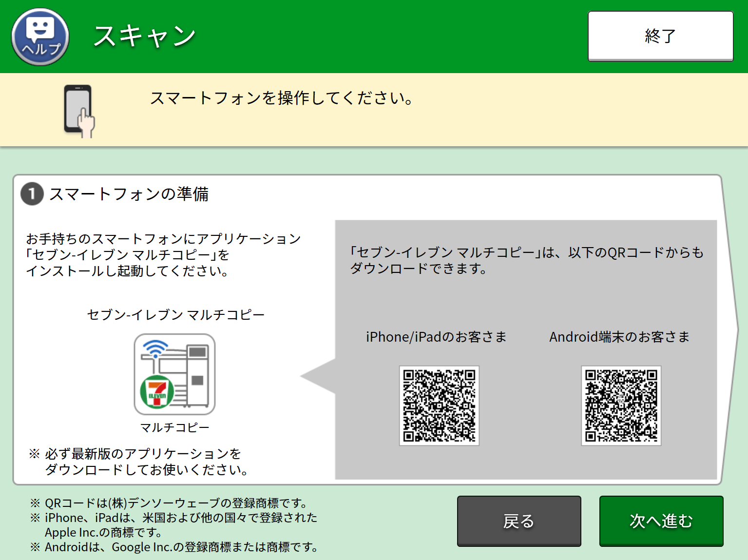
Task: Go back with the 戻る button
Action: click(x=518, y=521)
